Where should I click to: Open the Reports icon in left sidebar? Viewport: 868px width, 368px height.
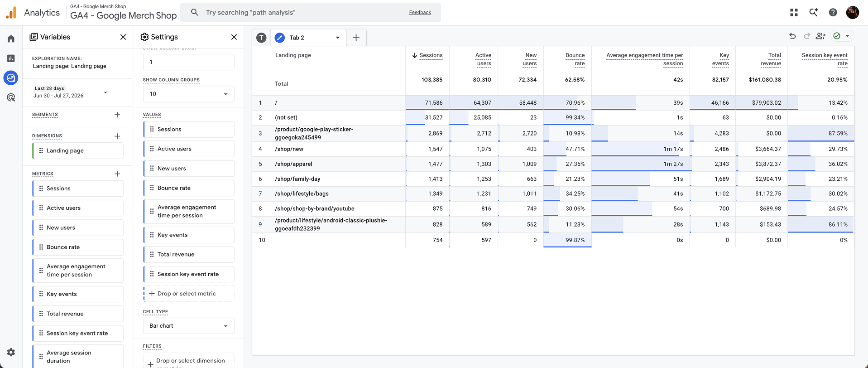11,58
